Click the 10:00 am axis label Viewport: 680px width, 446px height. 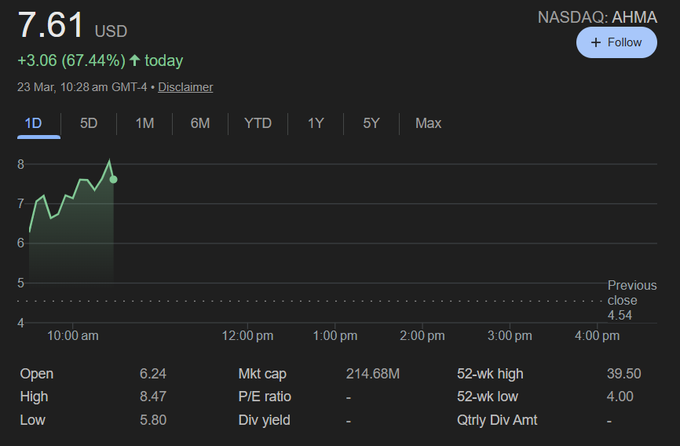pos(73,336)
